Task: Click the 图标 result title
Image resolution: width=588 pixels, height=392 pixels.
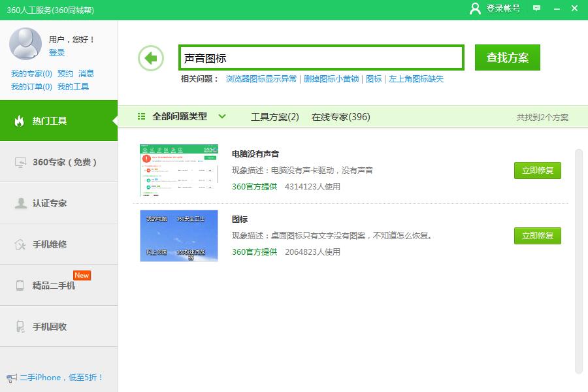Action: point(240,220)
